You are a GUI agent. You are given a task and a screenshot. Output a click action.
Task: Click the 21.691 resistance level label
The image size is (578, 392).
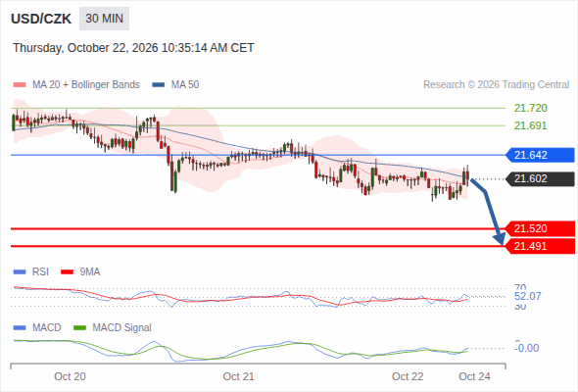click(x=530, y=125)
